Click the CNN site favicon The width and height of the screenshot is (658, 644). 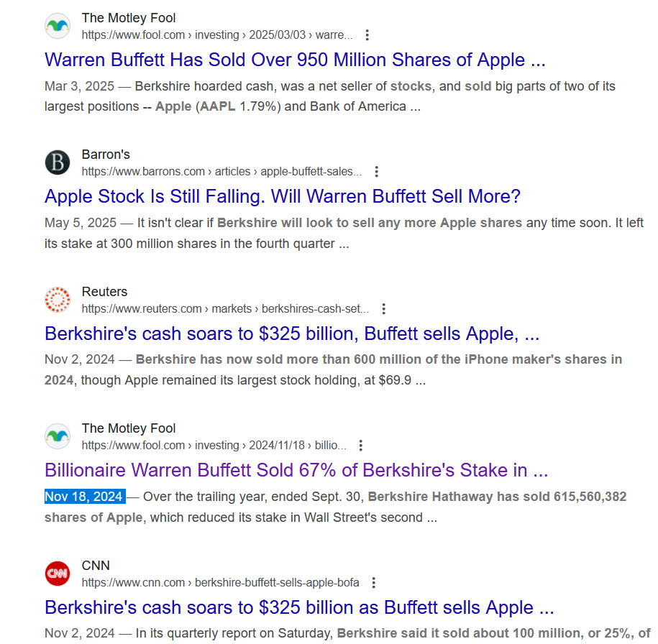click(x=58, y=574)
